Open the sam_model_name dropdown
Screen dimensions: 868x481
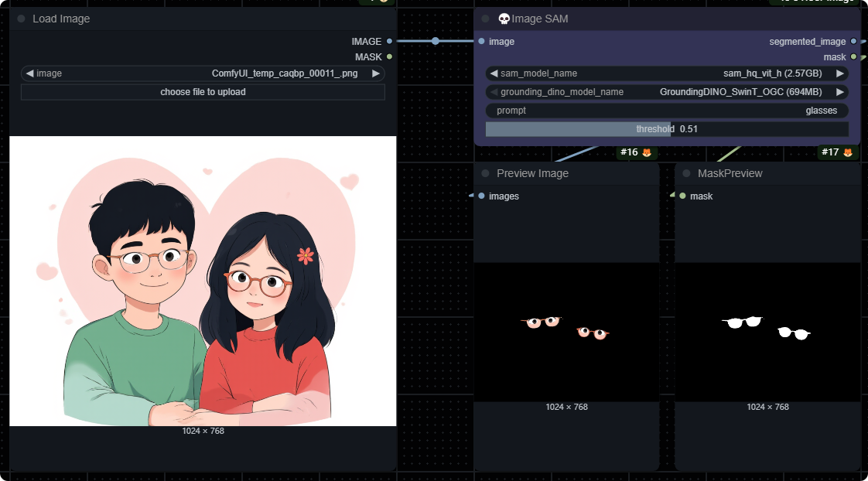[x=667, y=73]
